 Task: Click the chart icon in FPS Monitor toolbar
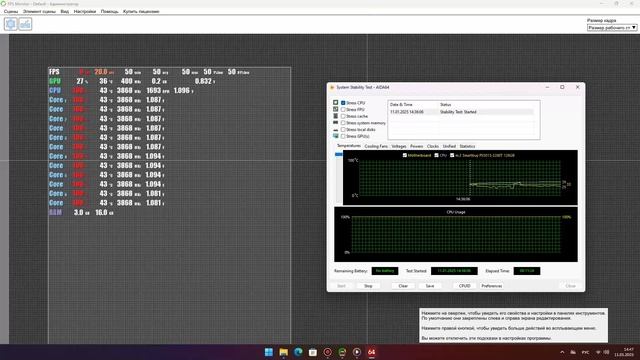25,24
